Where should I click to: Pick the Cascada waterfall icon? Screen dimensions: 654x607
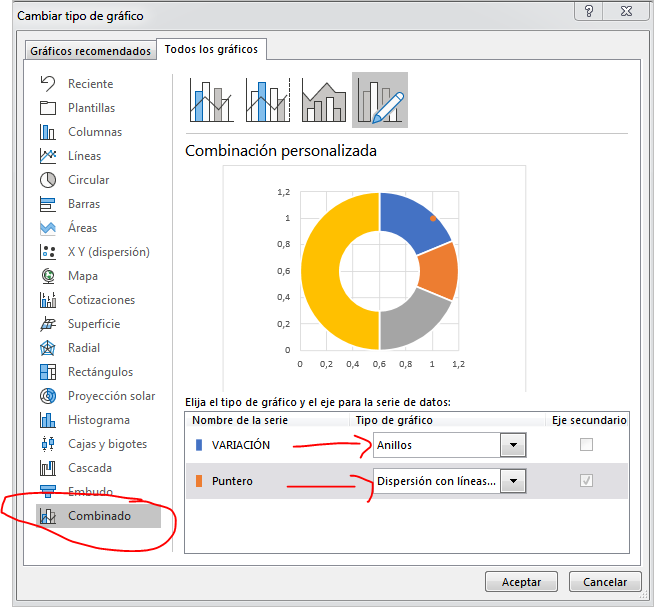(x=48, y=468)
